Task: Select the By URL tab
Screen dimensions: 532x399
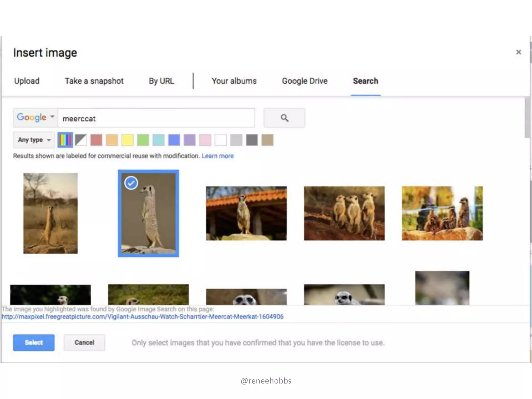Action: (161, 81)
